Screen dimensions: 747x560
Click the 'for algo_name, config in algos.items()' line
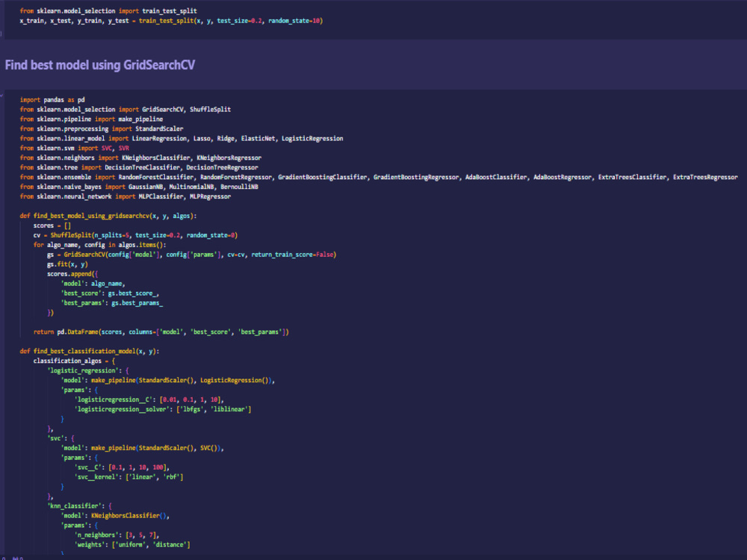point(99,245)
